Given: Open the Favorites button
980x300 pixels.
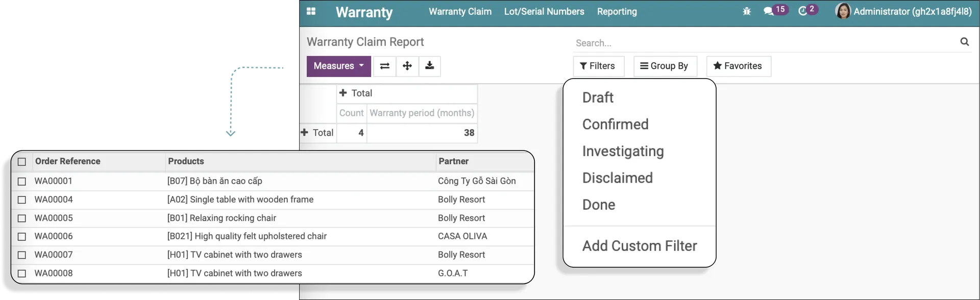Looking at the screenshot, I should coord(738,66).
